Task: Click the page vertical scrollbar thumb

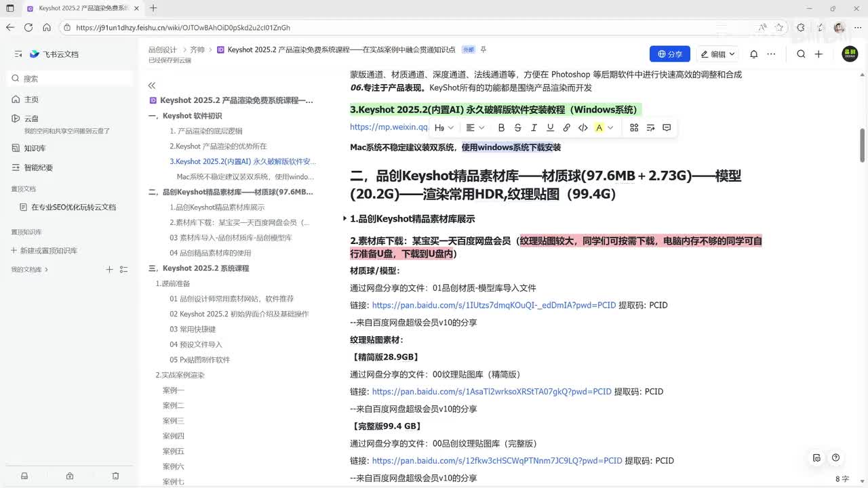Action: pos(863,145)
